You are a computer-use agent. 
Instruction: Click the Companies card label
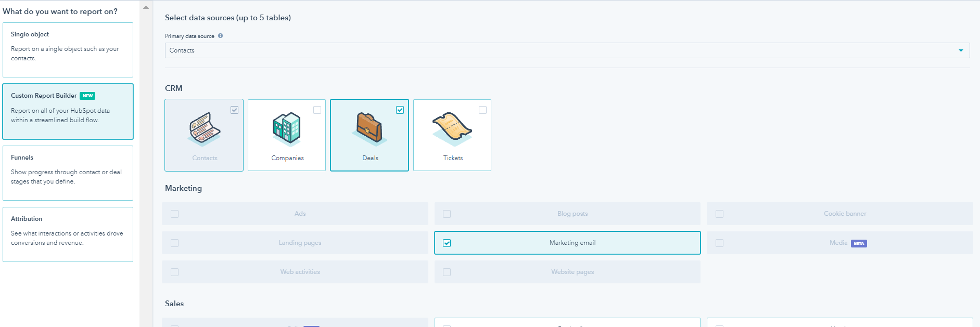287,158
